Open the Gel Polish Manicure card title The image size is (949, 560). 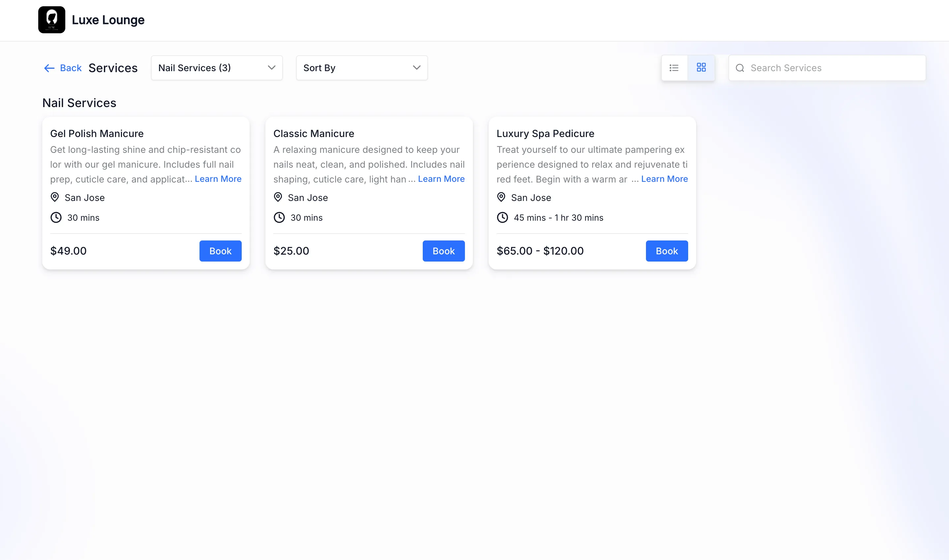coord(97,134)
